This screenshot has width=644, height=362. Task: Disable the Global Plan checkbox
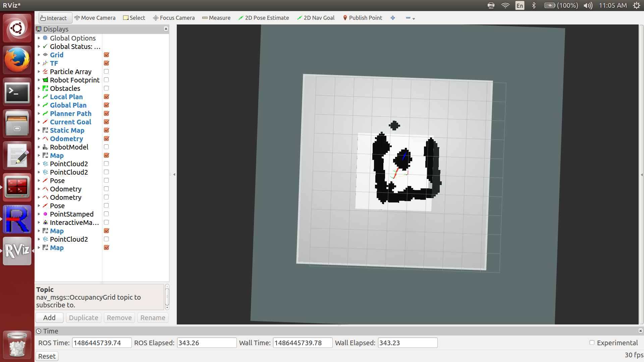(106, 105)
